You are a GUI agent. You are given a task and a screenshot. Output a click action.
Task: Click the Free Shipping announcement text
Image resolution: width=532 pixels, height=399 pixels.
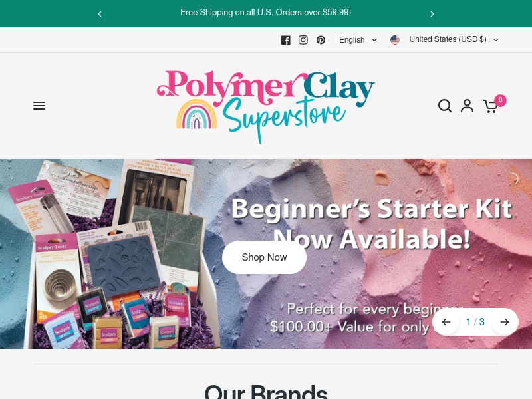tap(265, 13)
